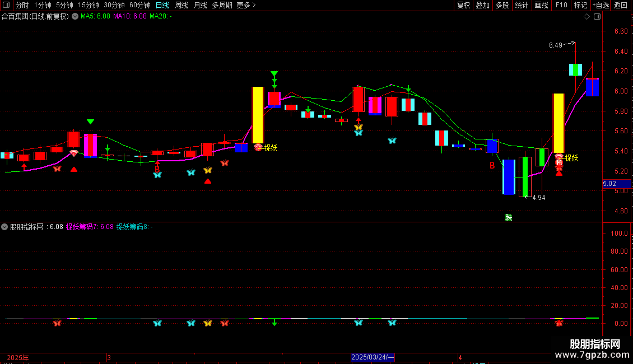
Task: Open the 多股 multi-stock view
Action: (502, 5)
